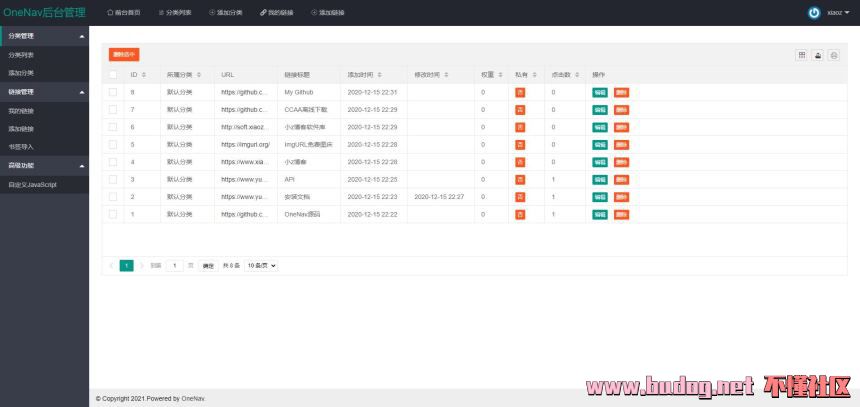Collapse the 链接管理 sidebar section
Viewport: 860px width, 407px height.
pyautogui.click(x=83, y=92)
